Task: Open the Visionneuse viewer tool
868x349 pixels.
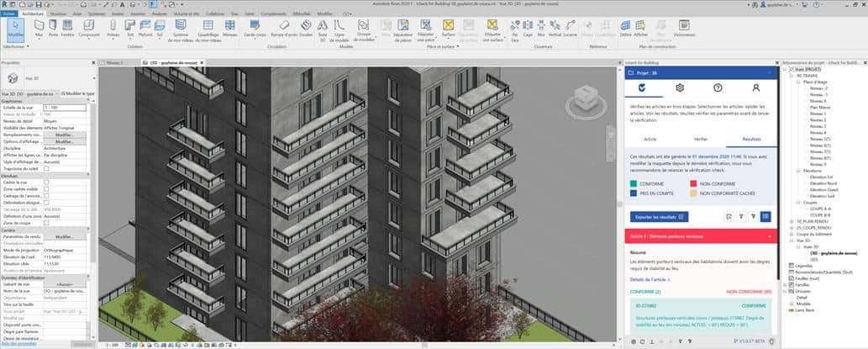Action: [x=684, y=29]
